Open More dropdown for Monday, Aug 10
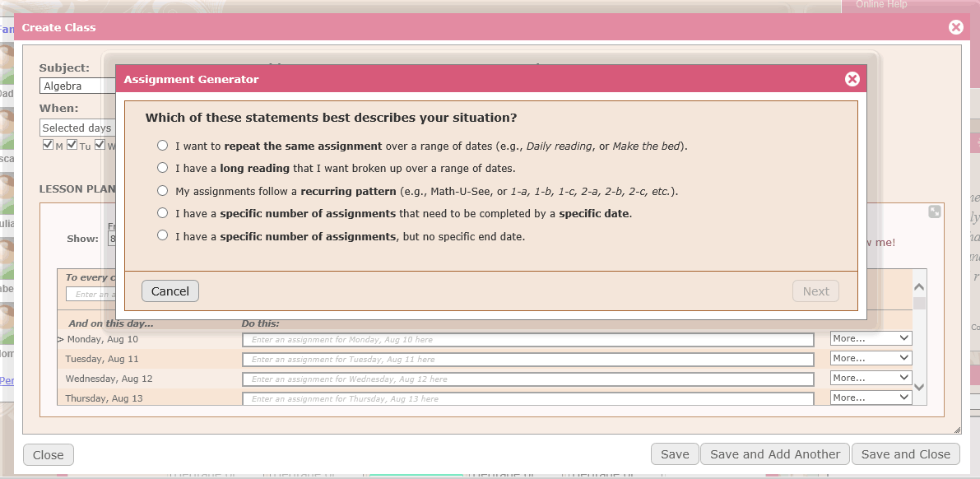The width and height of the screenshot is (980, 479). tap(871, 338)
